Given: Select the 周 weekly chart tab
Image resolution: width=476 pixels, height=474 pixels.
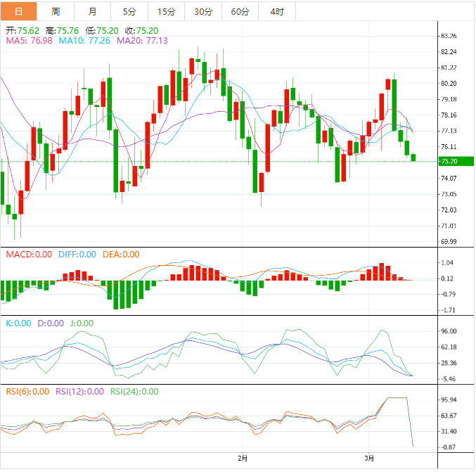Looking at the screenshot, I should point(56,11).
